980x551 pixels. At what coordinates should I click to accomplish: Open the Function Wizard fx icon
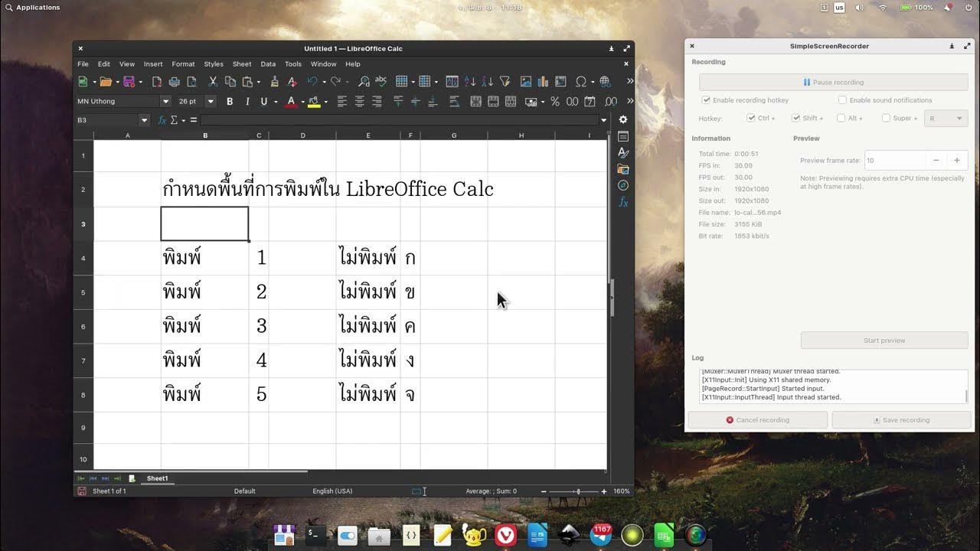(x=162, y=120)
